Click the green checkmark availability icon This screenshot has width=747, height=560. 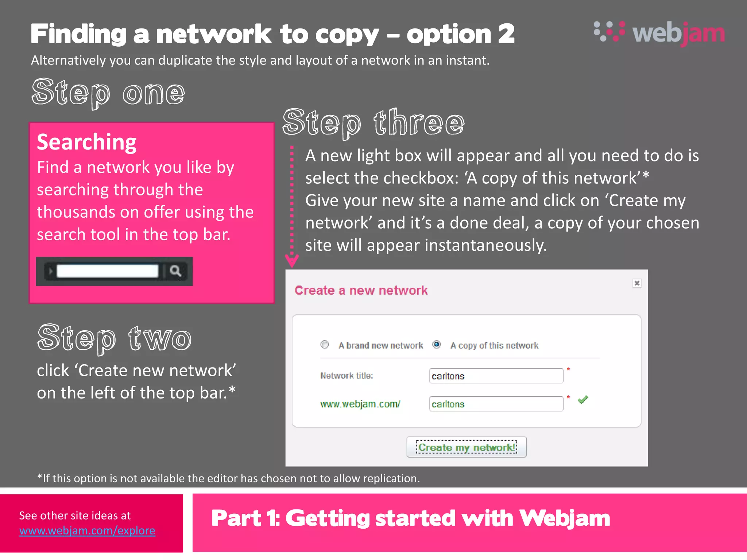pos(583,400)
